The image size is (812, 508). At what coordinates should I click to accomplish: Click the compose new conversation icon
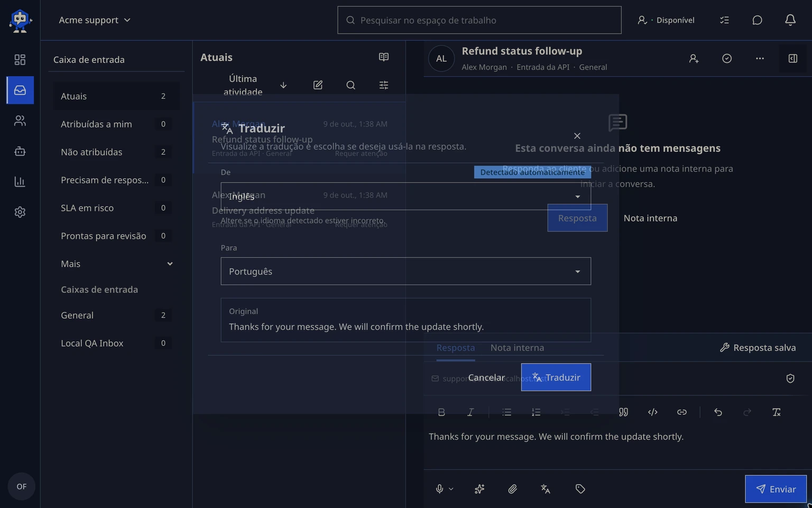click(x=318, y=85)
